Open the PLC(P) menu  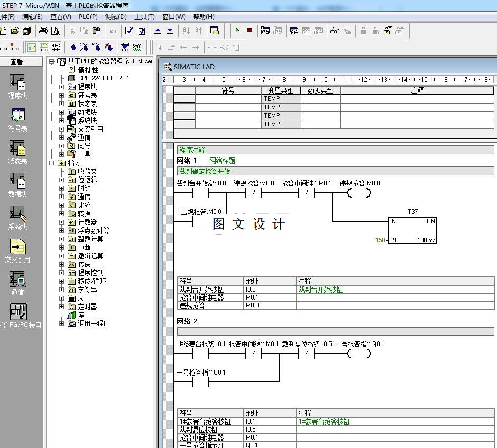tap(88, 17)
